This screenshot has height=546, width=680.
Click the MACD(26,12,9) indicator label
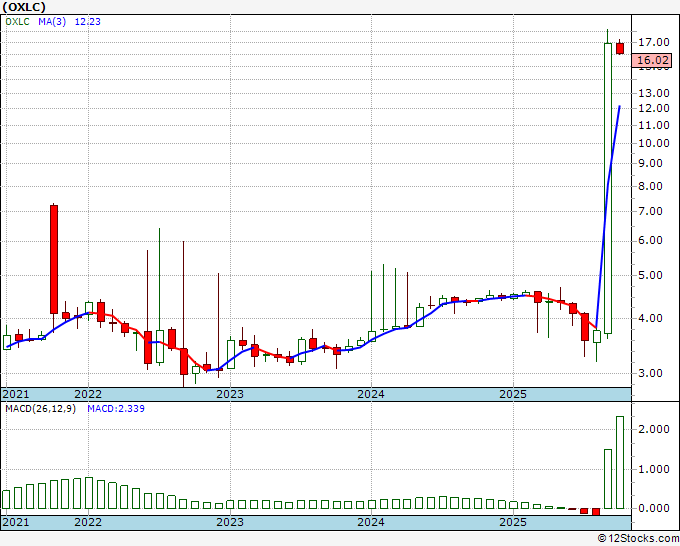40,409
